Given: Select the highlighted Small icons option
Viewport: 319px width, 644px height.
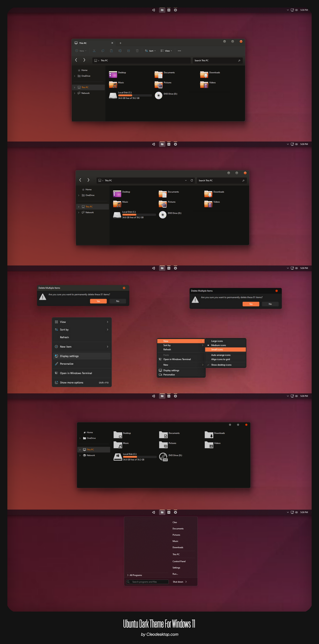Looking at the screenshot, I should click(x=225, y=349).
